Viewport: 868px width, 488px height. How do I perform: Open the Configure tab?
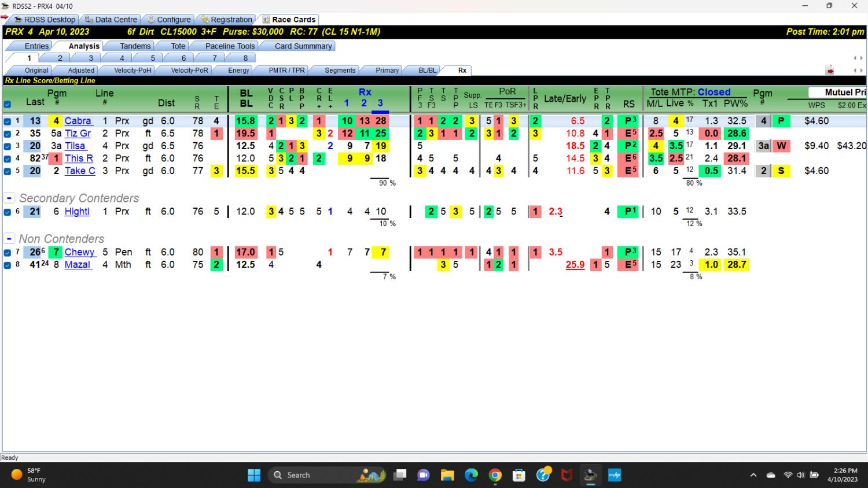point(168,20)
